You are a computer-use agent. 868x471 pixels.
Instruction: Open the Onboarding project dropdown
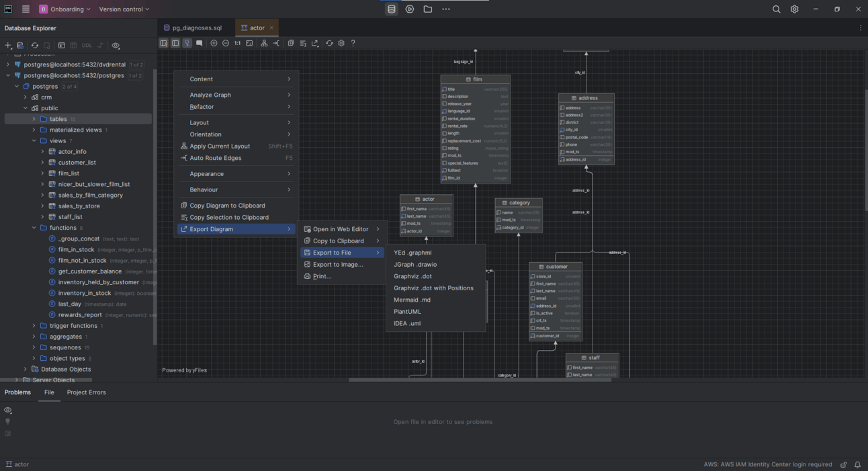[65, 9]
